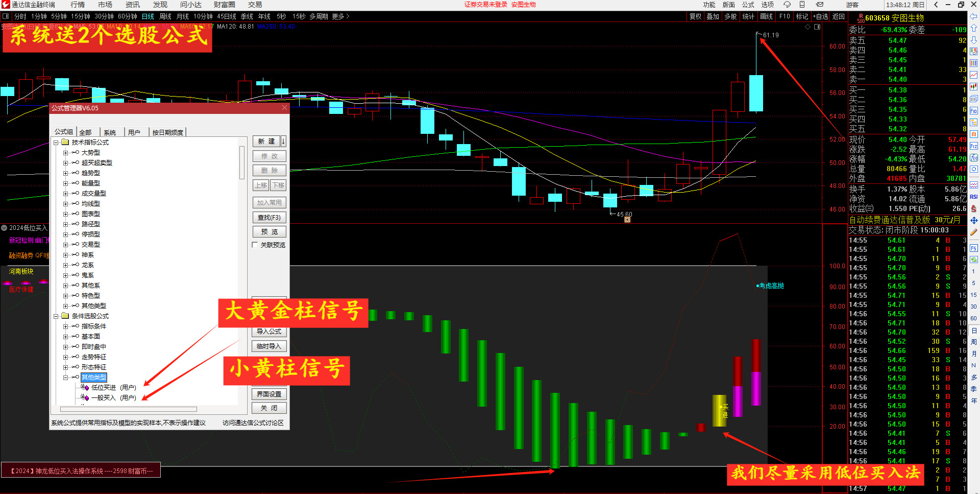Select the pencil drawing icon in sidebar
Viewport: 980px width, 494px height.
coord(974,232)
